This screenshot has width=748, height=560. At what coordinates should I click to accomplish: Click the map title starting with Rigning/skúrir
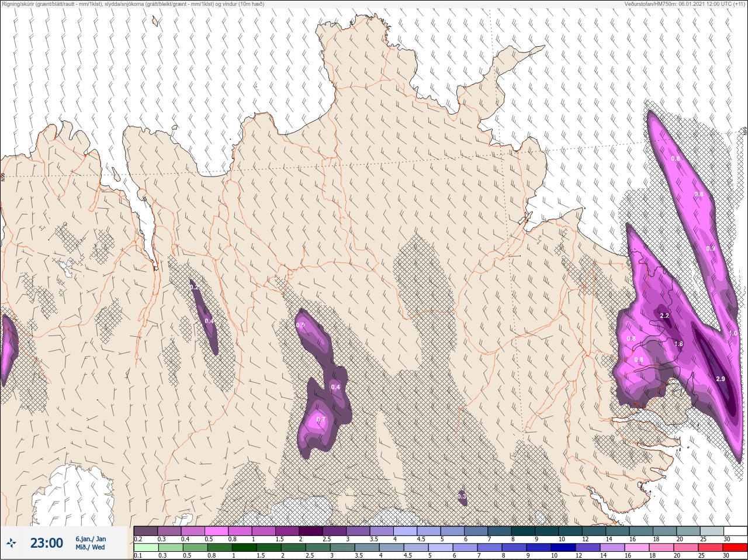click(133, 4)
